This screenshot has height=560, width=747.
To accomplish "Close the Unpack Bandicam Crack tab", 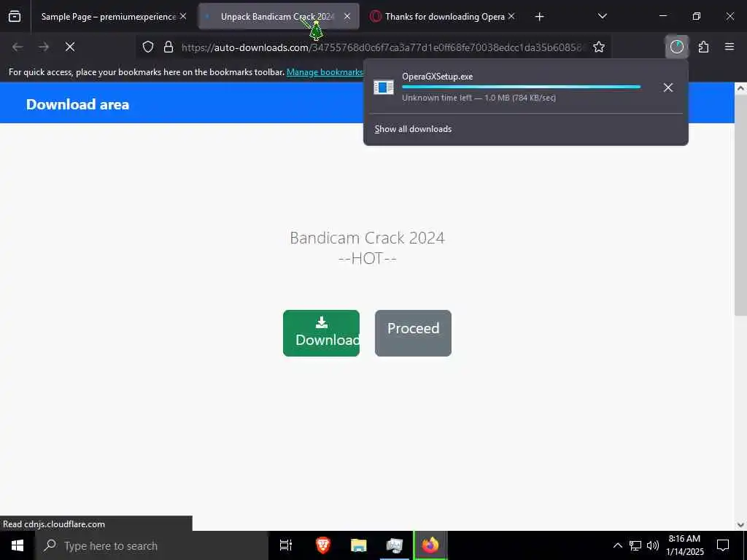I will pos(347,16).
